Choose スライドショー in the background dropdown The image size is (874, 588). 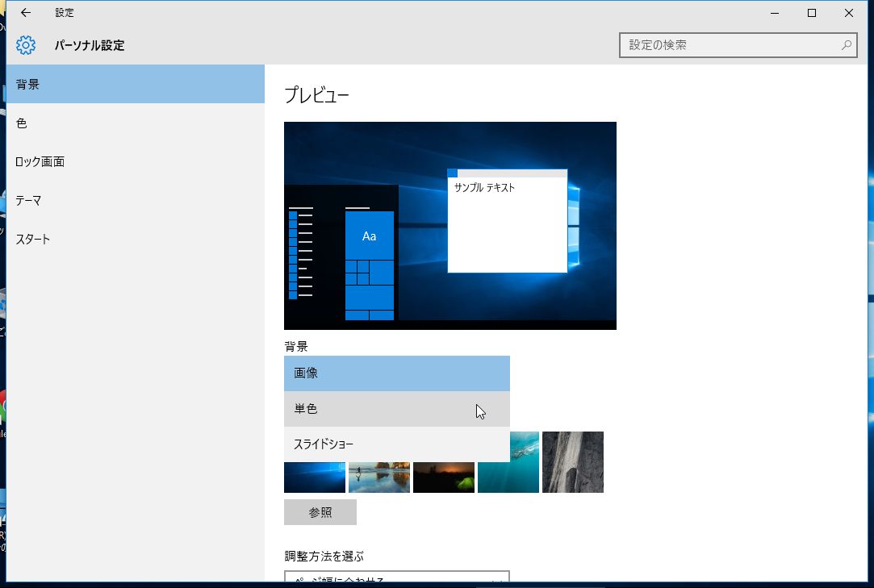(397, 444)
